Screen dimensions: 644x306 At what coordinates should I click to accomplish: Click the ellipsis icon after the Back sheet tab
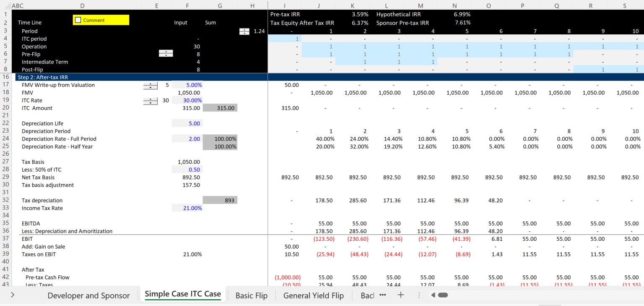[383, 295]
